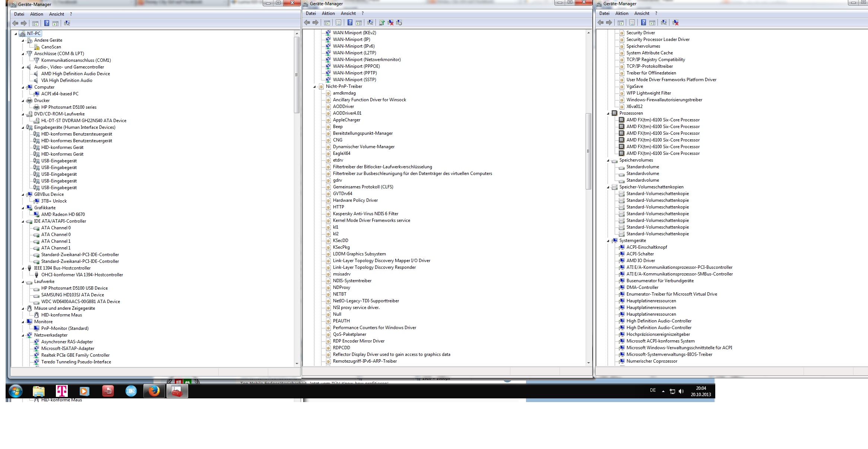The width and height of the screenshot is (868, 449).
Task: Open Aktion menu in left Geräte-Manager
Action: [37, 14]
